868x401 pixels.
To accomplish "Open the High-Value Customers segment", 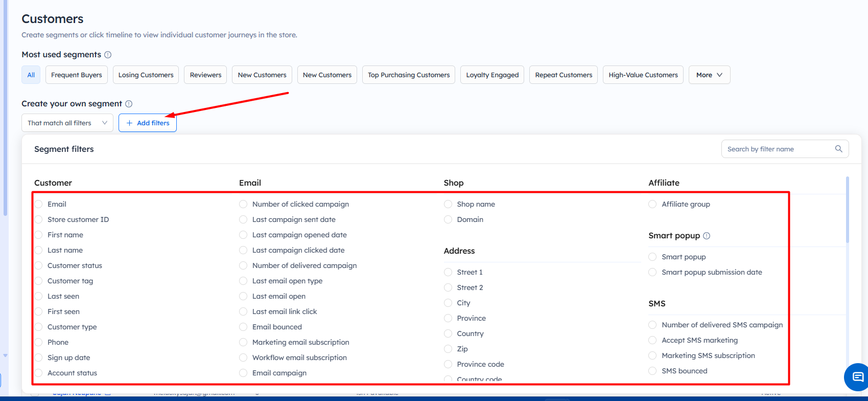I will click(643, 75).
